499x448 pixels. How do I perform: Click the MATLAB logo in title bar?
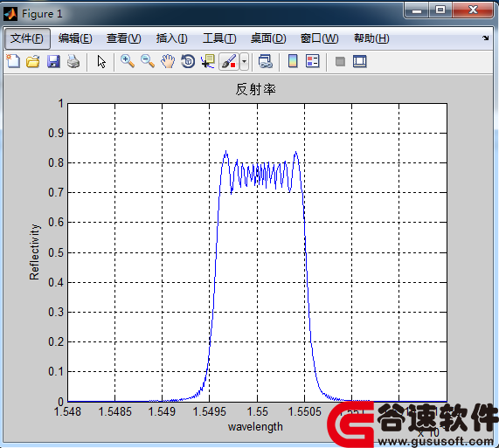point(10,14)
